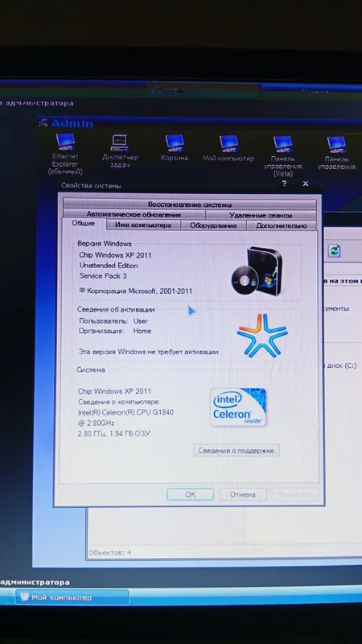This screenshot has width=362, height=644.
Task: Switch to the Восстановление системы tab
Action: point(190,204)
